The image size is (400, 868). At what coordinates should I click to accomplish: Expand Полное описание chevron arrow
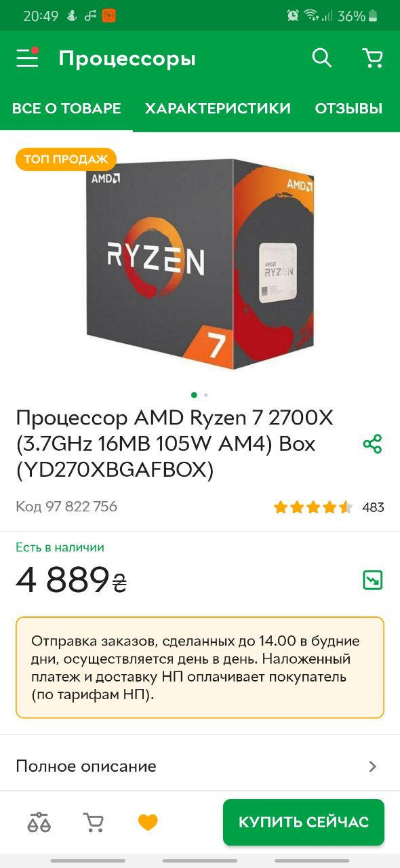[372, 766]
